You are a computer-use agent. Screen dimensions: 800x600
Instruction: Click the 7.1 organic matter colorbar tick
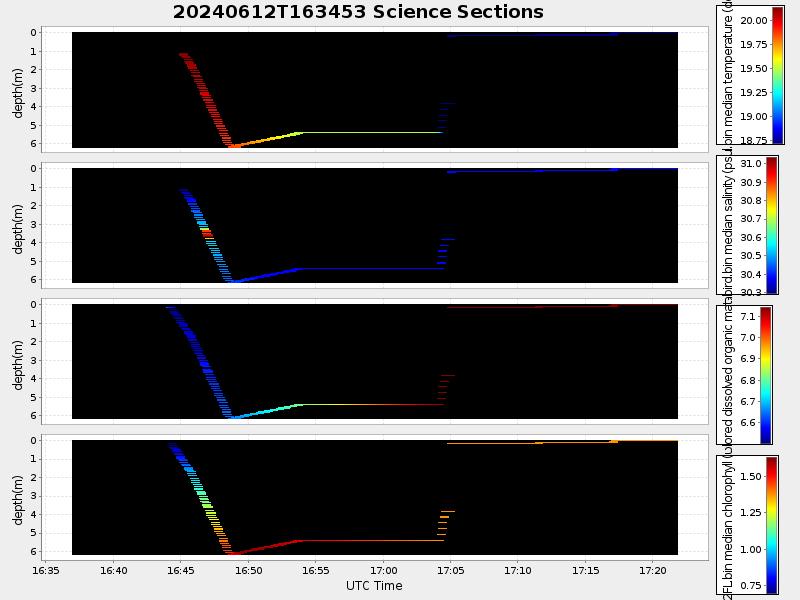pos(748,316)
